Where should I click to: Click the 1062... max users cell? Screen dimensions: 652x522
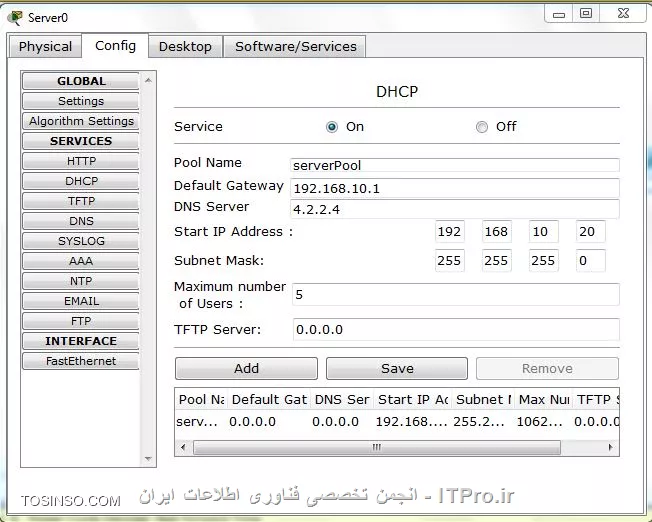[x=539, y=422]
